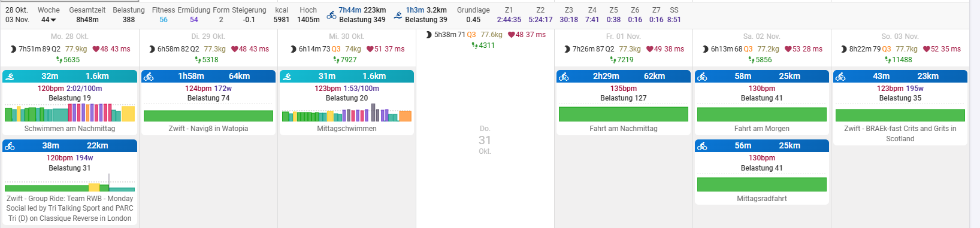
Task: Click bike icon on Fahrt am Morgen
Action: pyautogui.click(x=702, y=77)
